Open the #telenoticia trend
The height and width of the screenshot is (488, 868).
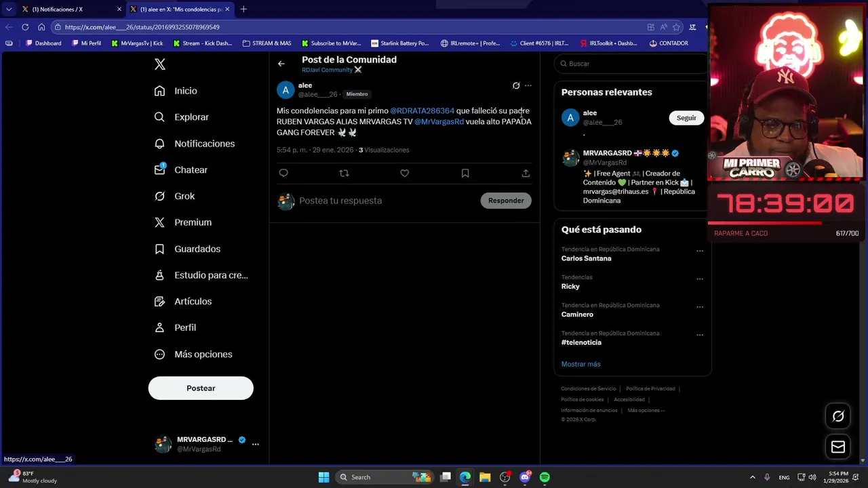[x=581, y=342]
